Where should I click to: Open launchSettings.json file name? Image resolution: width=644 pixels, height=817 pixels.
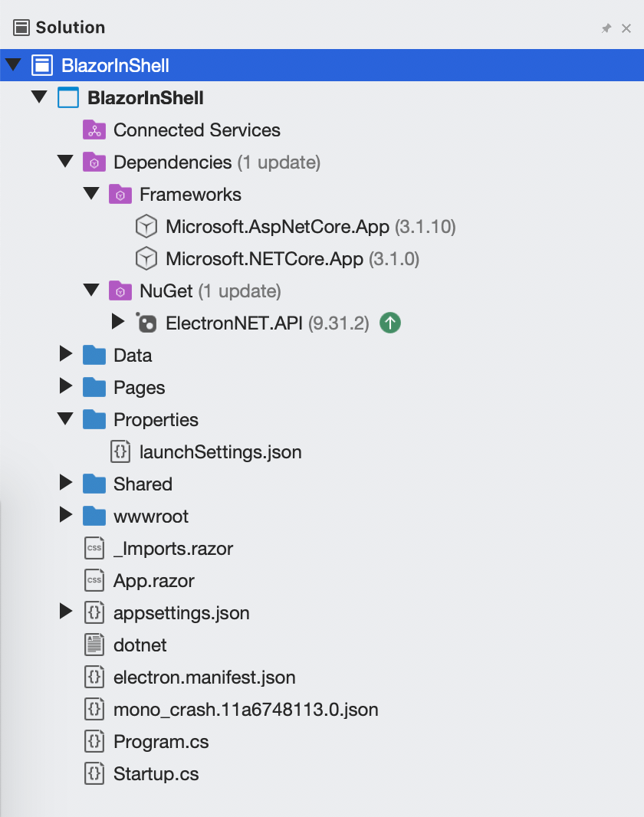[220, 452]
